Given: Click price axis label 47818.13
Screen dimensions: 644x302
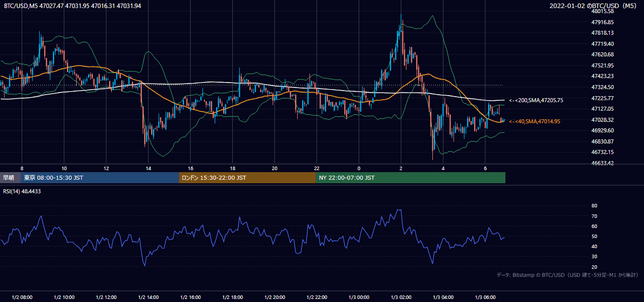Looking at the screenshot, I should click(603, 33).
